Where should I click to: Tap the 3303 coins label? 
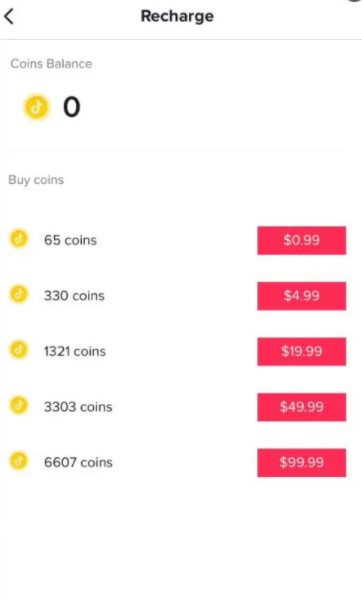point(78,407)
